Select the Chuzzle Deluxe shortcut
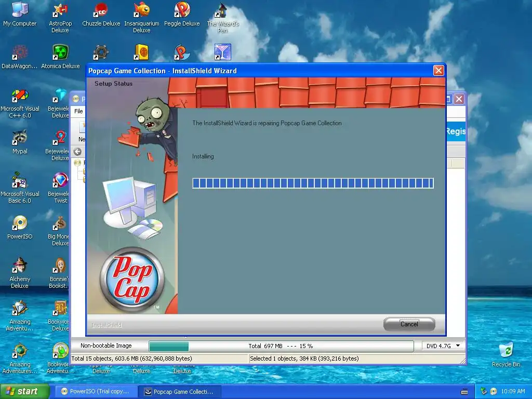This screenshot has width=532, height=399. (x=101, y=14)
